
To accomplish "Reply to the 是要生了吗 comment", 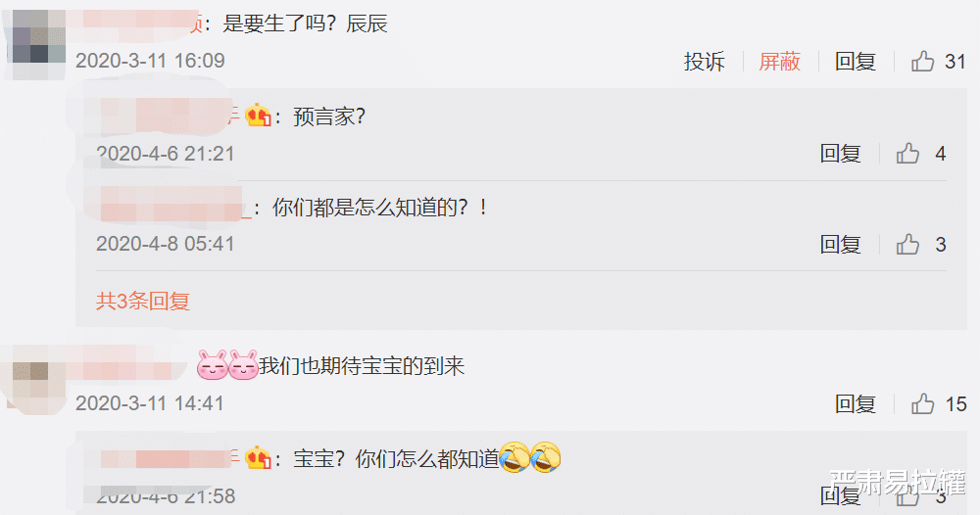I will coord(855,61).
